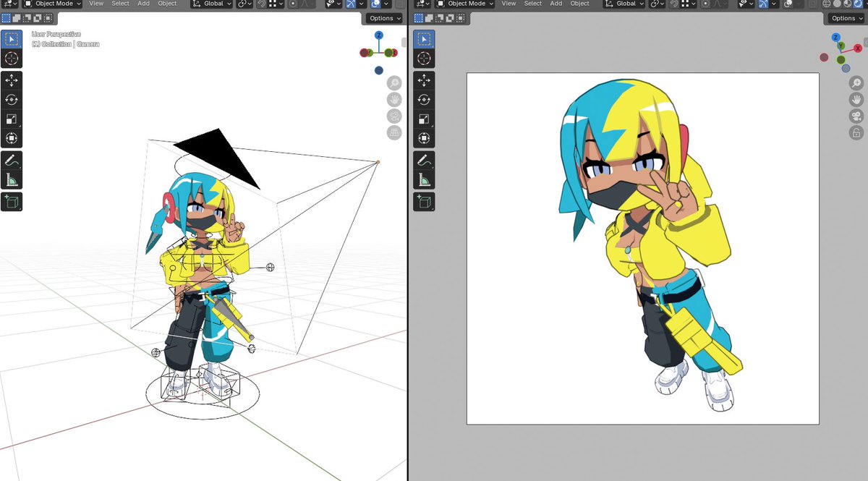The image size is (868, 481).
Task: Activate the 3D Cursor tool in right viewport
Action: point(425,59)
